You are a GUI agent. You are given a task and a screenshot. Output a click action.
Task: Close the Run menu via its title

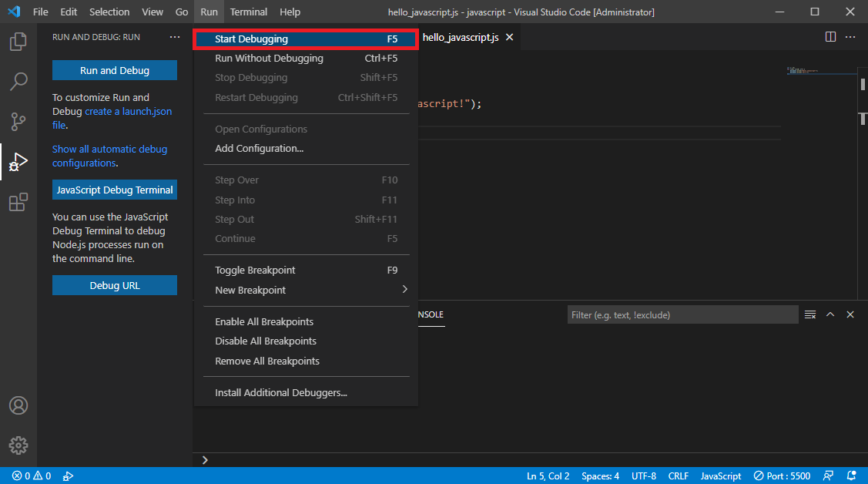(x=209, y=12)
